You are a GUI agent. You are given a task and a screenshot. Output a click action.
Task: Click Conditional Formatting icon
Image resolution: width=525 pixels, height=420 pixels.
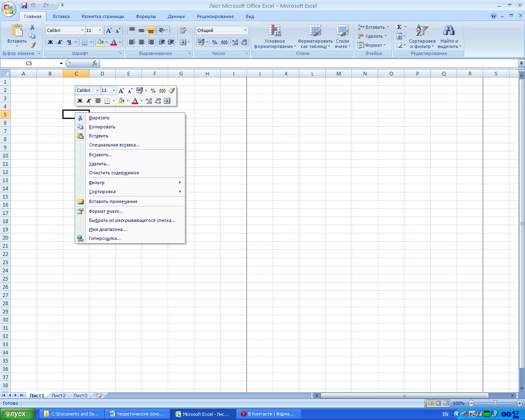click(x=274, y=37)
